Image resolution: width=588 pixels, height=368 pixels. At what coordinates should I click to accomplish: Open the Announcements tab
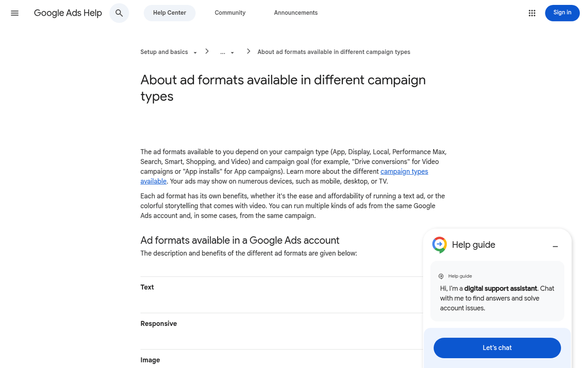[295, 13]
